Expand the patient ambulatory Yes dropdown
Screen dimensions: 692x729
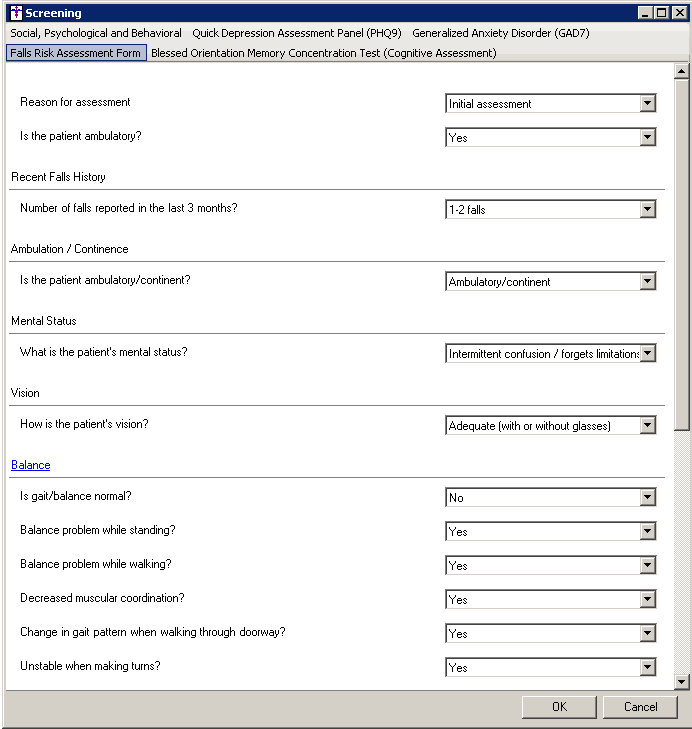point(648,137)
